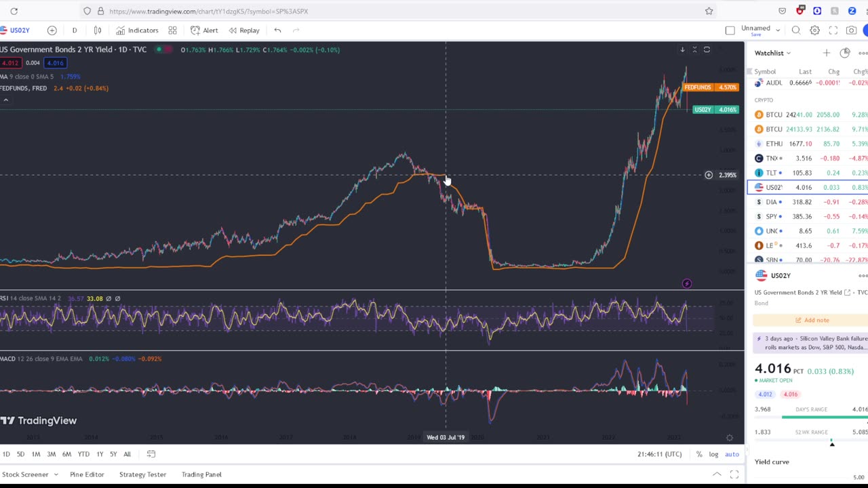Viewport: 868px width, 488px height.
Task: Toggle auto scale
Action: pyautogui.click(x=732, y=454)
